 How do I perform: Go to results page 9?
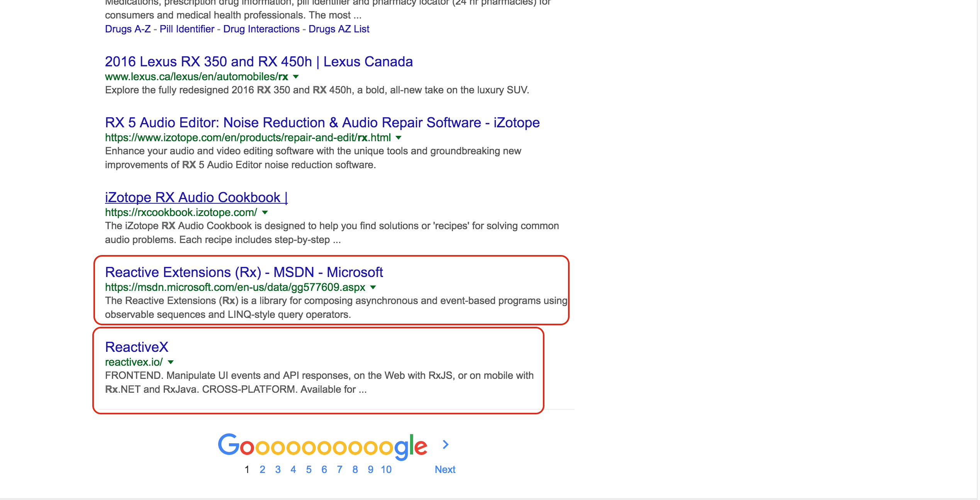pos(371,470)
